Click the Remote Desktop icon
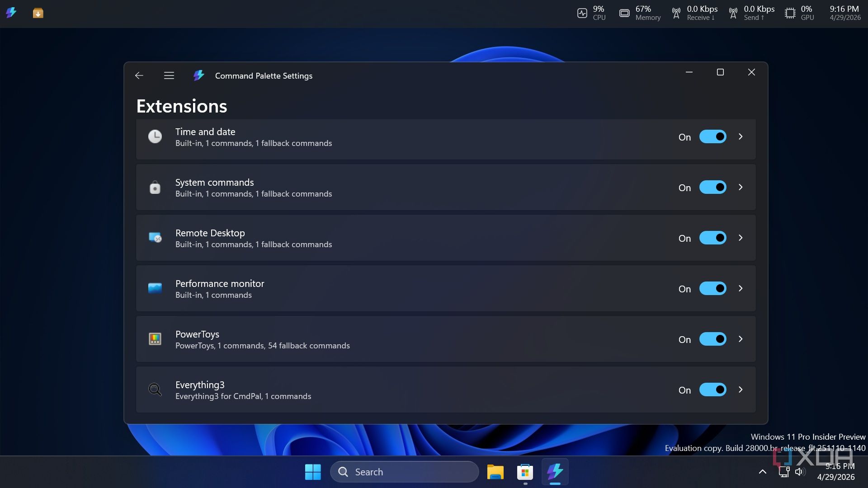The width and height of the screenshot is (868, 488). pos(155,238)
